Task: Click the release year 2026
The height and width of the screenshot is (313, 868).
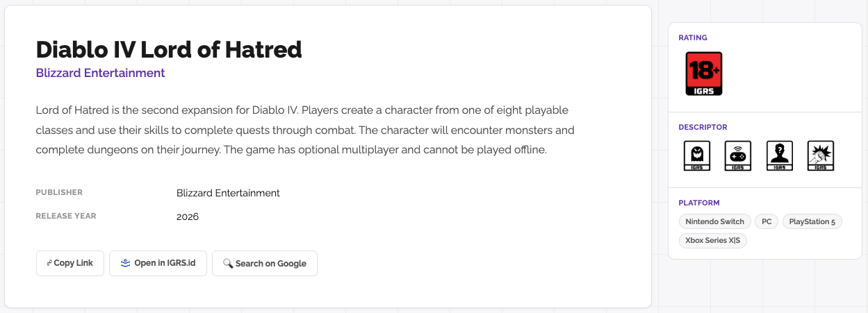Action: tap(188, 217)
